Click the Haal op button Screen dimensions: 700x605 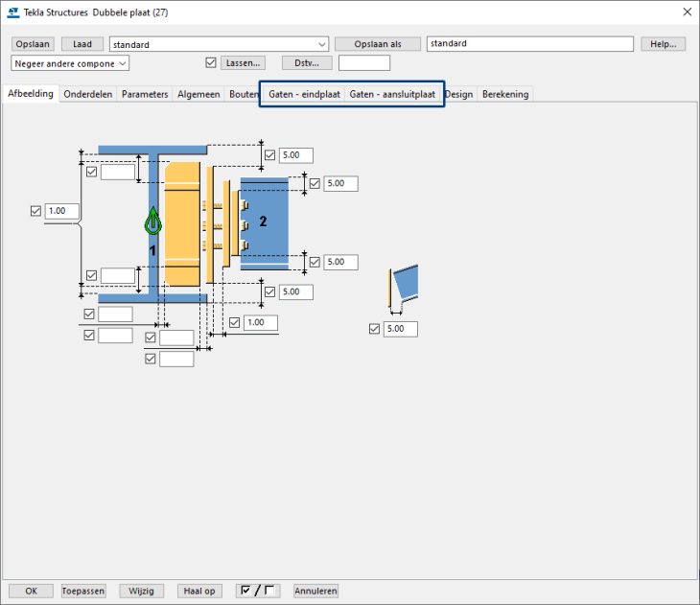click(x=200, y=591)
